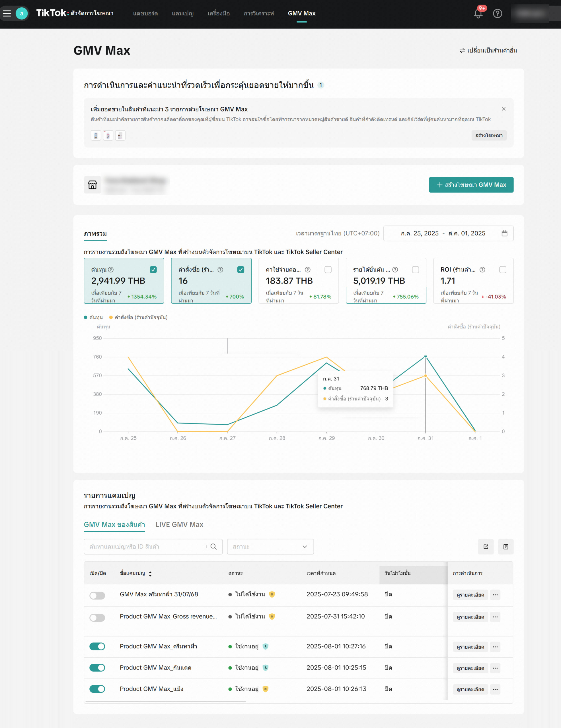Click เปลี่ยนเป็นร้านค้าอื่น link
Screen dimensions: 561x728
[x=488, y=51]
